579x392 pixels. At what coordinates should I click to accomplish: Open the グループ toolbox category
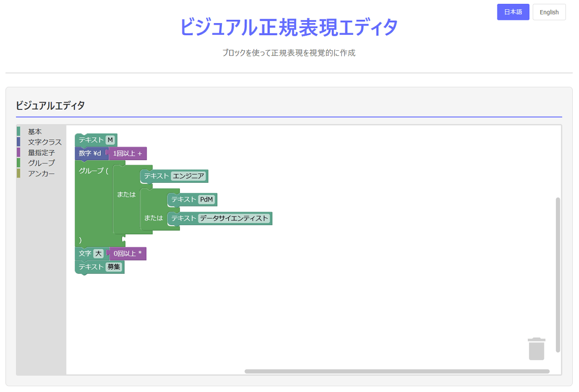point(41,163)
